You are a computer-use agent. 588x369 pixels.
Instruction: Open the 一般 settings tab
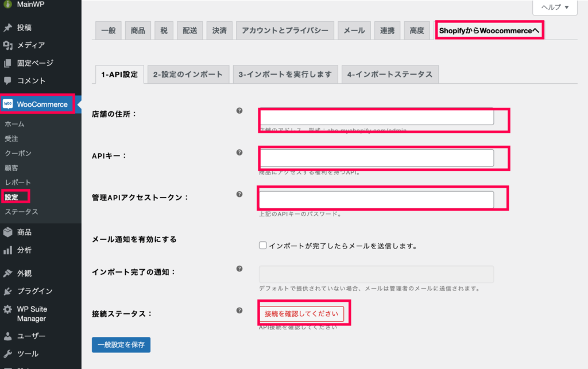[109, 30]
